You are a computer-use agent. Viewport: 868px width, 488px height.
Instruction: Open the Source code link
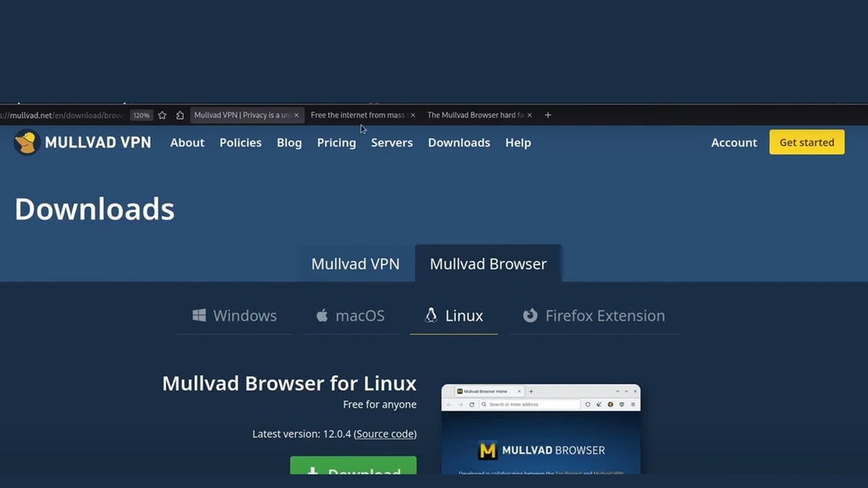(x=385, y=434)
